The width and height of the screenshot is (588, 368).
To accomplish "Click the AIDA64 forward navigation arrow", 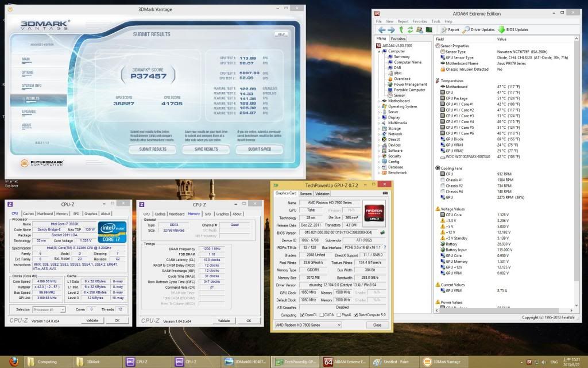I will coord(391,30).
